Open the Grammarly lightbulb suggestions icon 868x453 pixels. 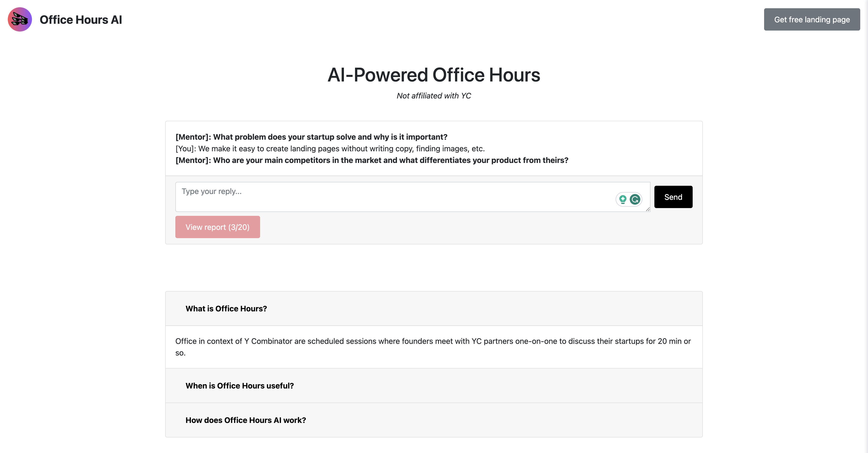pos(623,199)
